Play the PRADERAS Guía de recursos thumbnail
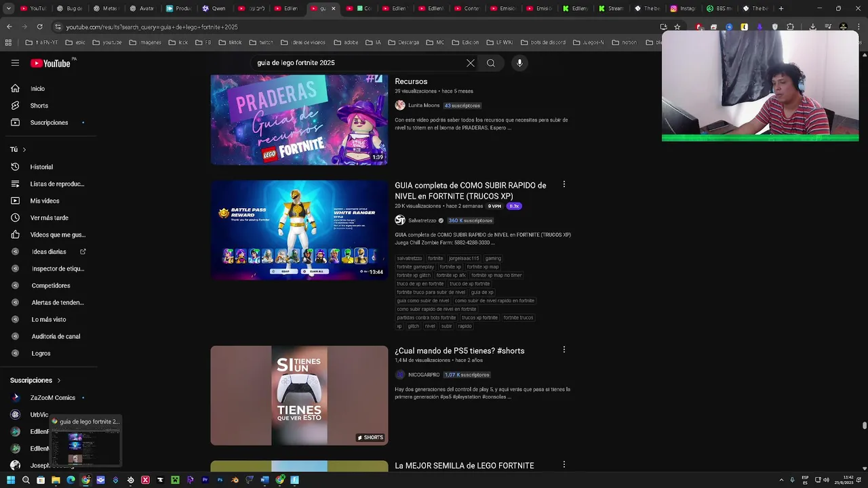The image size is (868, 488). (299, 119)
